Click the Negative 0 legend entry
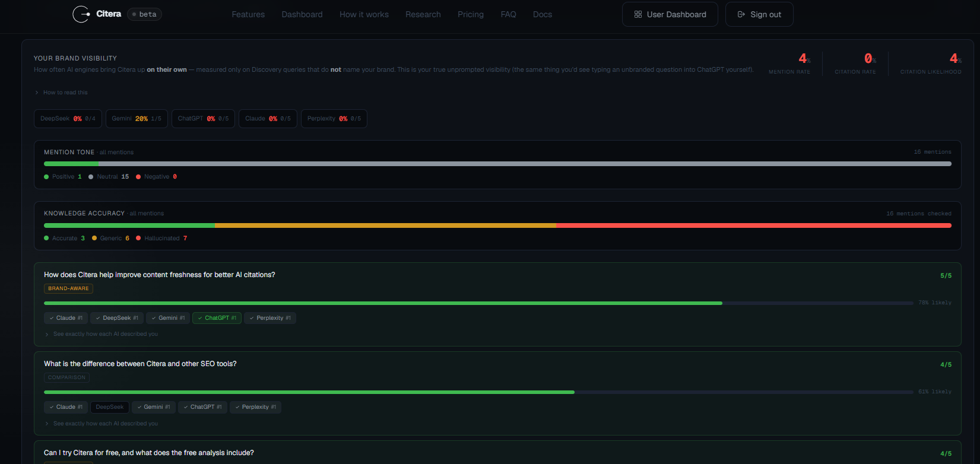The width and height of the screenshot is (980, 464). coord(157,177)
